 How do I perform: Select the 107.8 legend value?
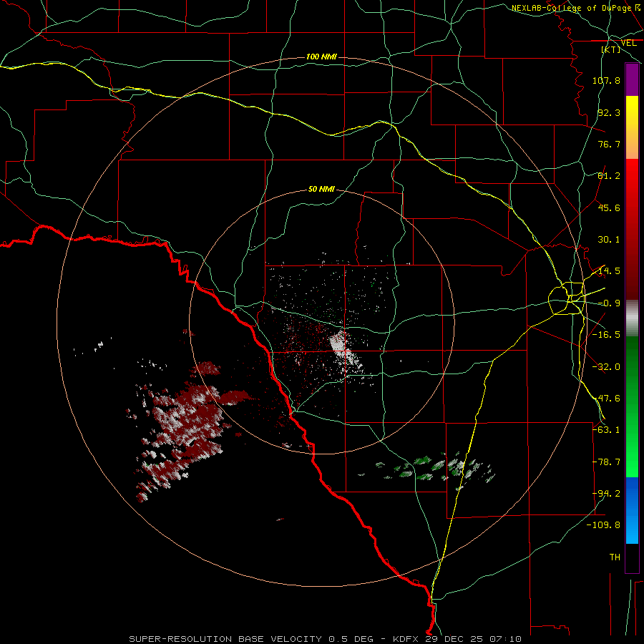click(x=606, y=80)
